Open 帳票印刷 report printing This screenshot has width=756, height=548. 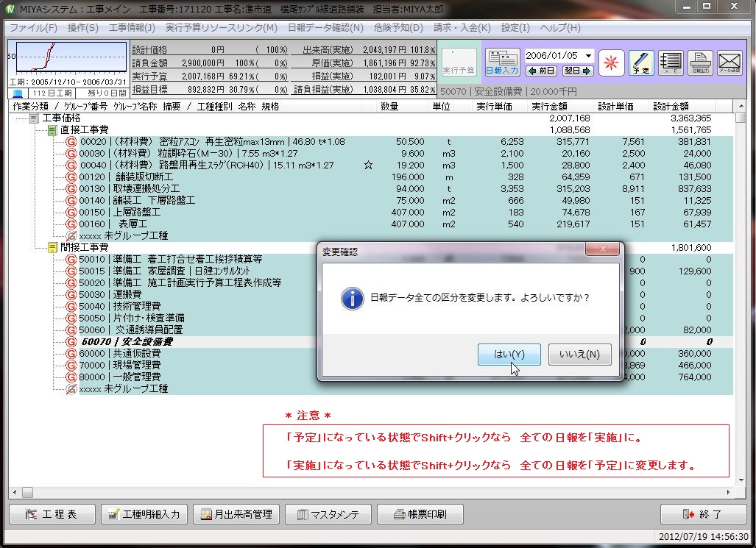click(420, 514)
